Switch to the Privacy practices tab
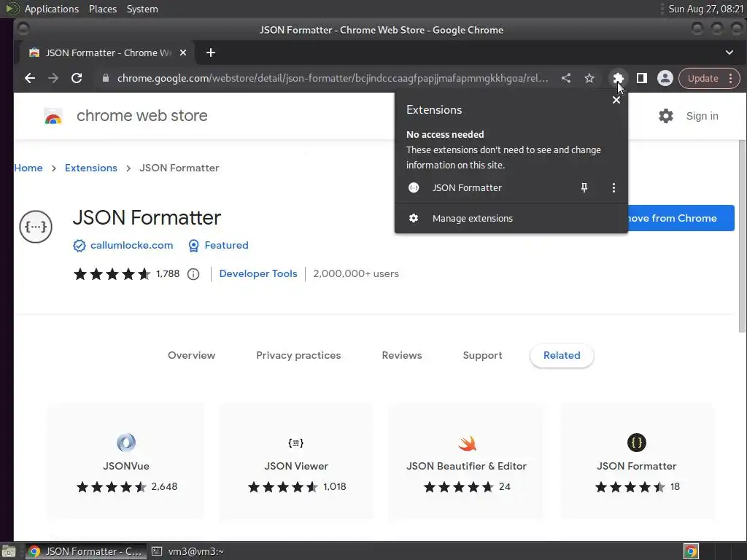The image size is (747, 560). pyautogui.click(x=298, y=355)
